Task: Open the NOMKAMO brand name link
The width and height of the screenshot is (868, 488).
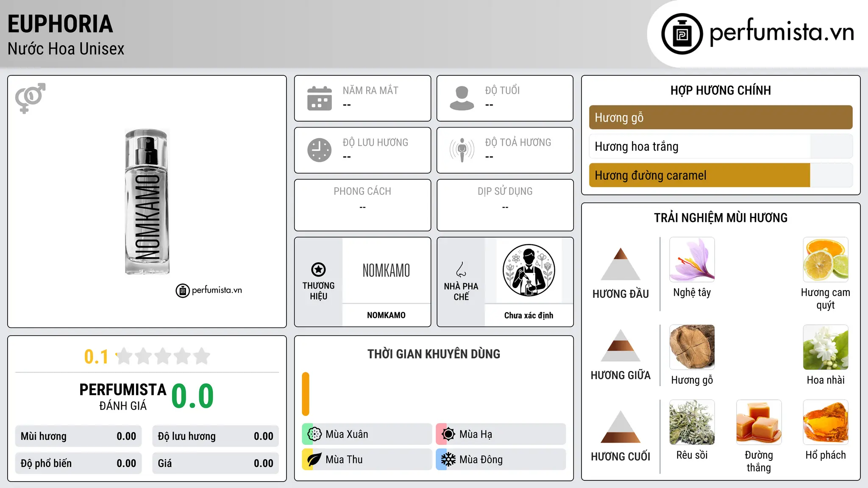Action: pos(386,315)
